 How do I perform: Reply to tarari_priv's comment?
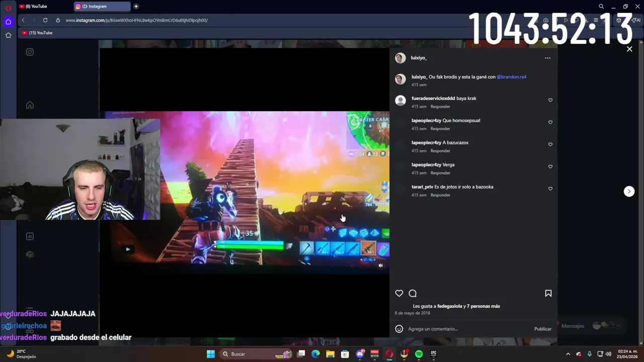pos(440,195)
